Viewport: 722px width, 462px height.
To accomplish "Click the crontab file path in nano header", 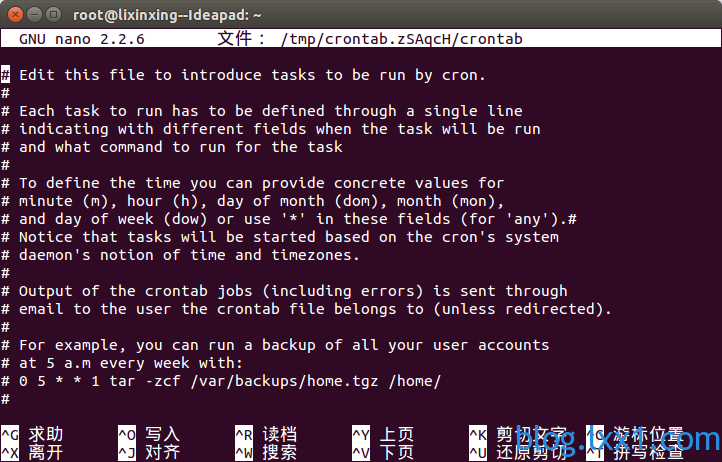I will [402, 39].
